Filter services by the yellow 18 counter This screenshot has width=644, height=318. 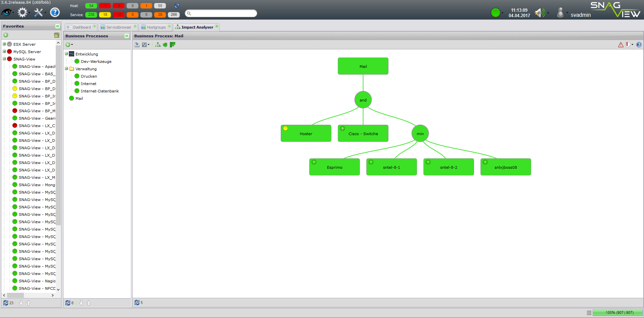point(105,14)
